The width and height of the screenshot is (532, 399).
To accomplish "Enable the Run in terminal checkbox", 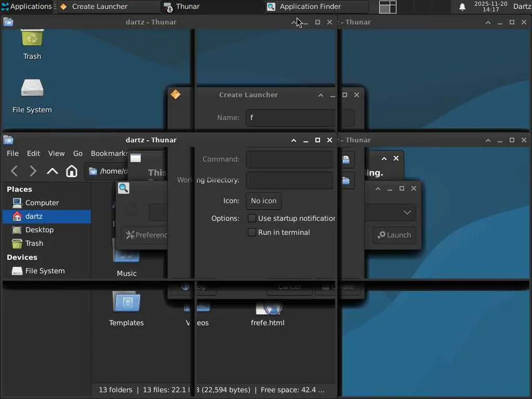I will 252,232.
